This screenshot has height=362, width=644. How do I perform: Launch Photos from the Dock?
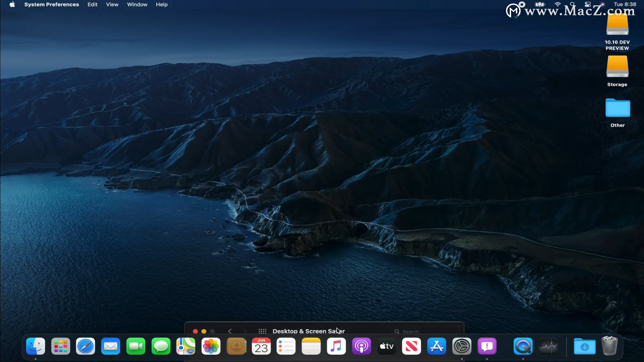click(211, 346)
